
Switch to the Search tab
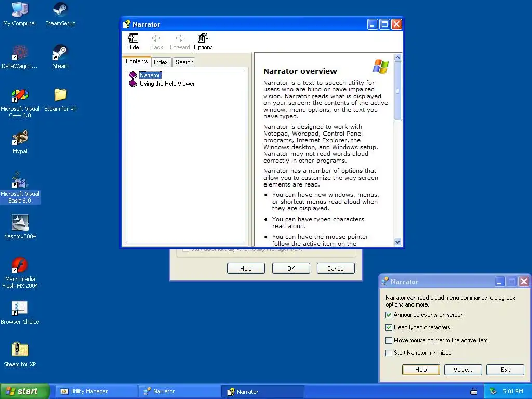(184, 62)
